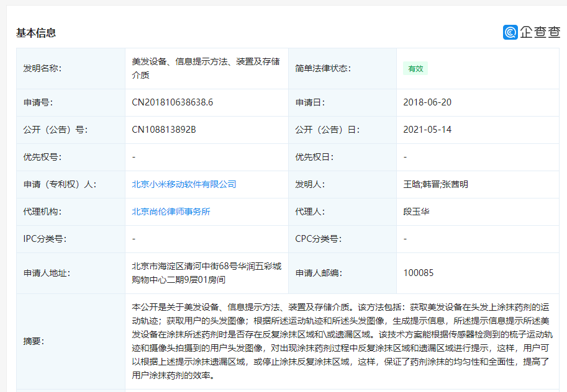Open the 北京小米移动软件有限公司 link
The image size is (567, 392).
coord(184,184)
